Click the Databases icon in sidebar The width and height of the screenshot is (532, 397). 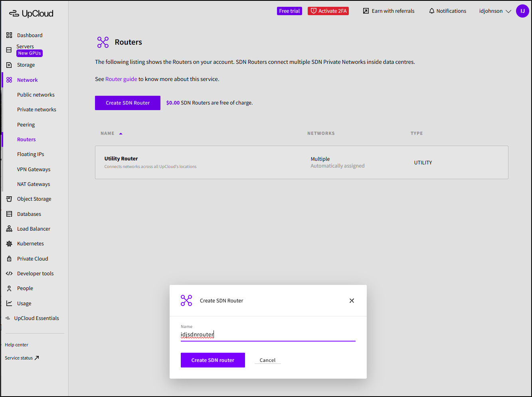pyautogui.click(x=9, y=214)
